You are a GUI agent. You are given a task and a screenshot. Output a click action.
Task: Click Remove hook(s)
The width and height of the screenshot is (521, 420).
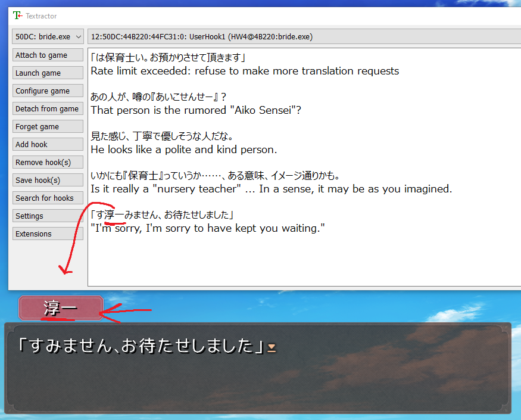[x=48, y=162]
